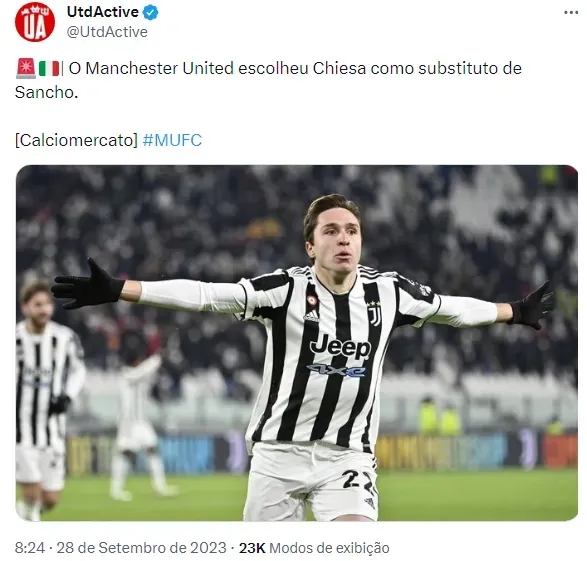The height and width of the screenshot is (561, 587).
Task: Click the Modos de exibição label
Action: tap(329, 548)
